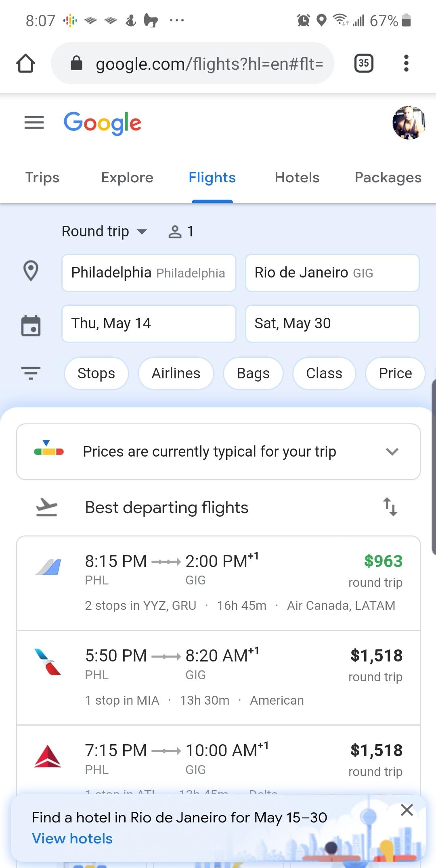Viewport: 436px width, 868px height.
Task: Switch to the Explore tab
Action: [x=127, y=177]
